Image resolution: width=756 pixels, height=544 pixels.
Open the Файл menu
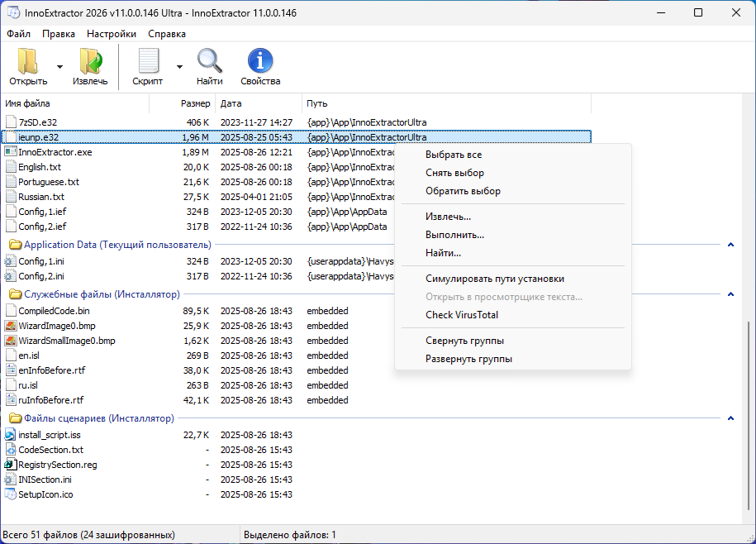pos(19,34)
